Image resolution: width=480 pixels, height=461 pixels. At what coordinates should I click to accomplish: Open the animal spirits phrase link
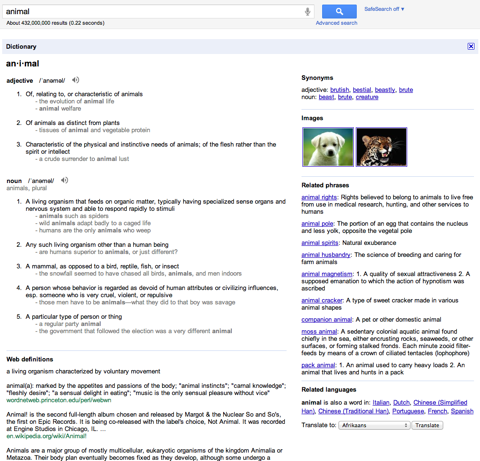(320, 243)
